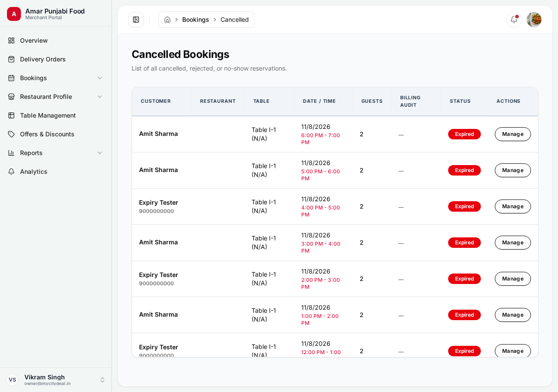
Task: Select Expiry Tester in 4:00 PM row
Action: (159, 203)
